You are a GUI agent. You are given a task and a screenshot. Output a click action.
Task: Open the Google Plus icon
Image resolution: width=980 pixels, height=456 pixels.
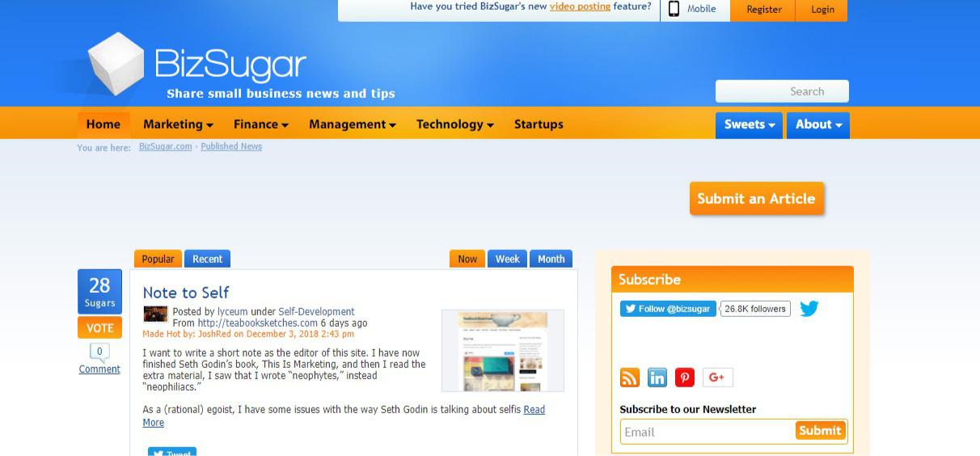(717, 378)
